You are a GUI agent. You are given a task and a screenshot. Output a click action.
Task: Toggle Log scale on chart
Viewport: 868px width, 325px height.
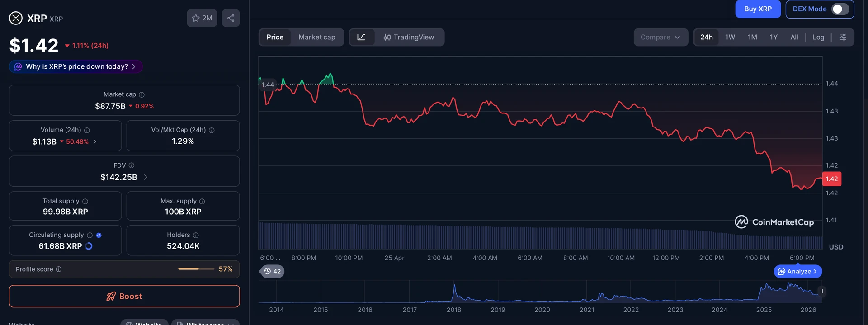(x=818, y=37)
